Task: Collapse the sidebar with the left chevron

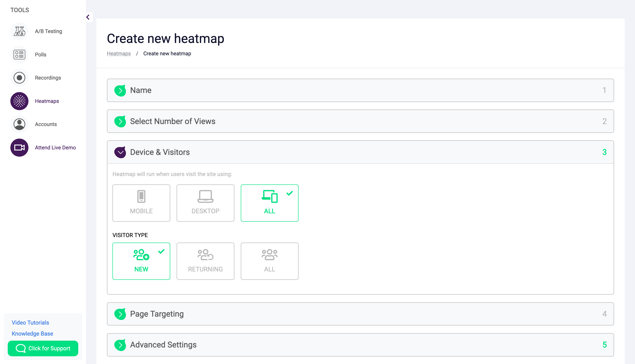Action: pos(88,17)
